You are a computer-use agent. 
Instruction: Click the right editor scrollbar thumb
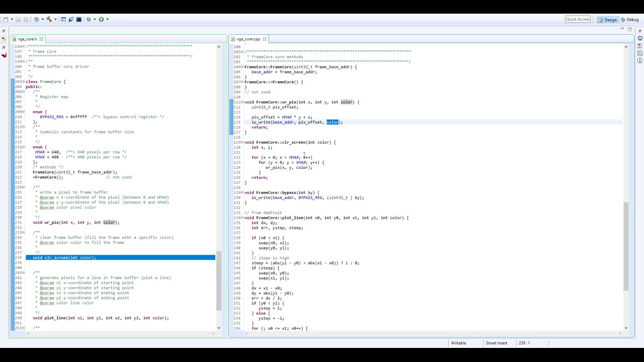tap(626, 246)
